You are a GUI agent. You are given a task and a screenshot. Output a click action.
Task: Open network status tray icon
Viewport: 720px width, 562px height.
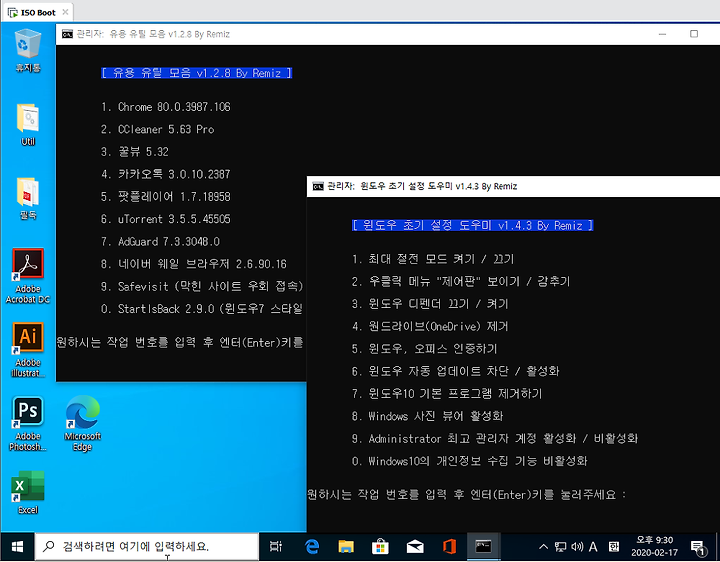click(x=560, y=546)
